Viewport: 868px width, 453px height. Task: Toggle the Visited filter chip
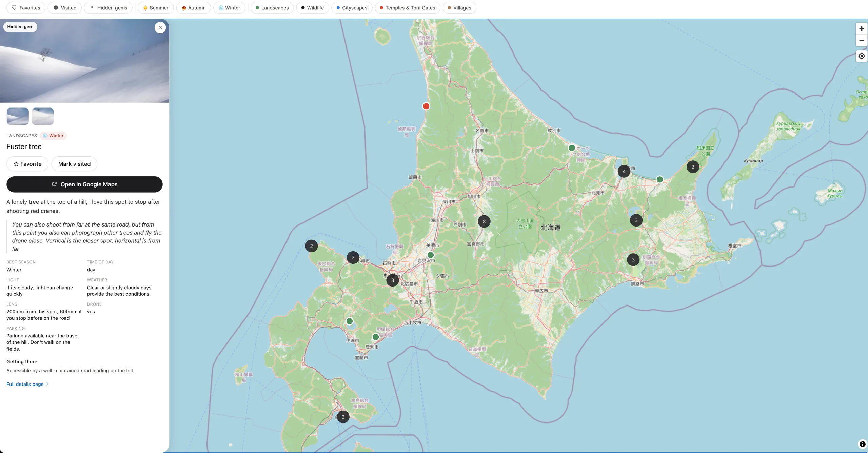[x=65, y=8]
